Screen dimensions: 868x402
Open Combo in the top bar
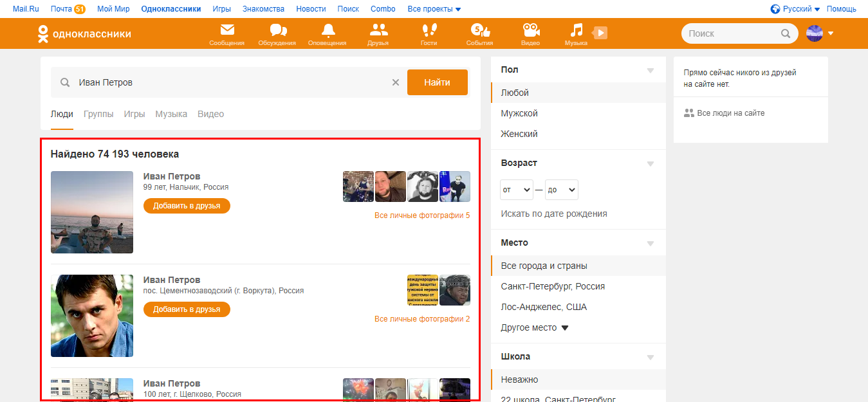pyautogui.click(x=383, y=9)
